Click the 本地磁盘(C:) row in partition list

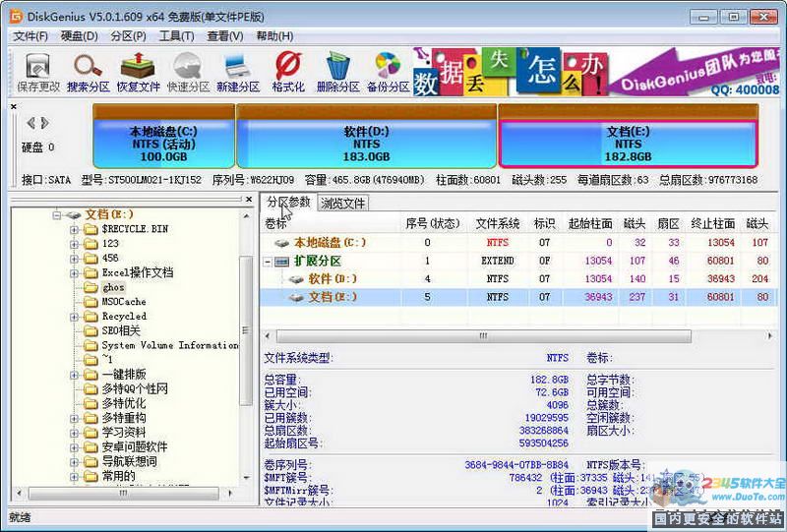click(x=330, y=243)
